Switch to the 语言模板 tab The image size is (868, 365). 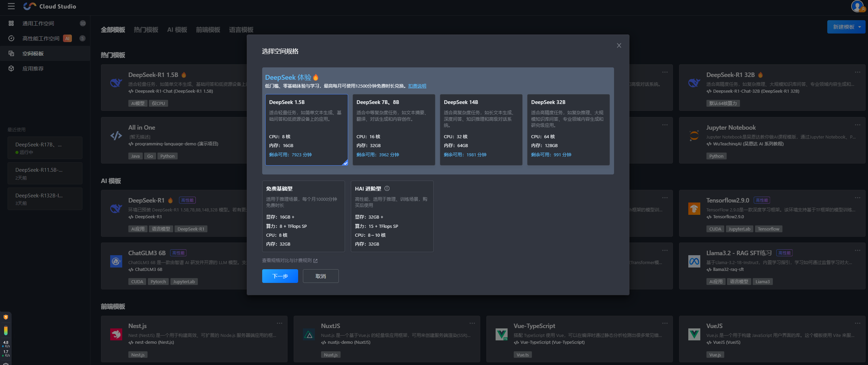(x=241, y=30)
